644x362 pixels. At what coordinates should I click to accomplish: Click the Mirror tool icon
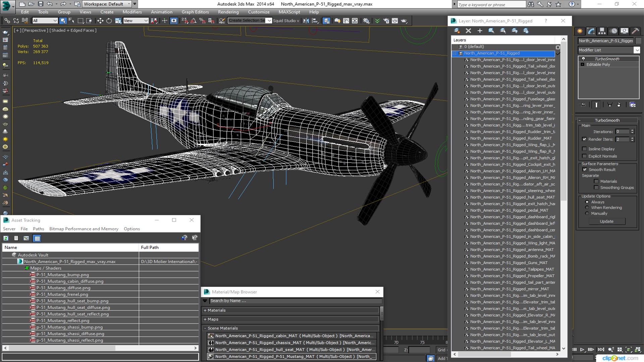coord(306,21)
